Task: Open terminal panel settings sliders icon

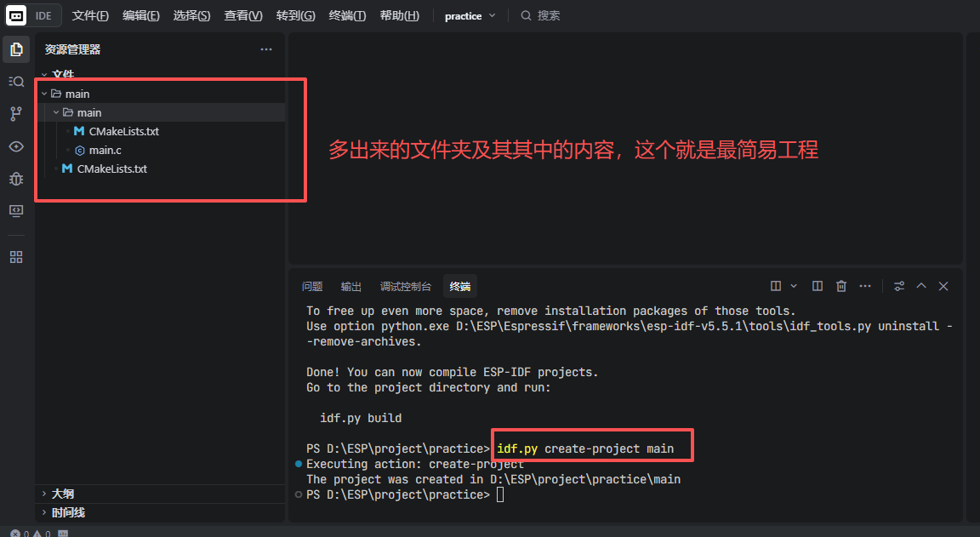Action: pyautogui.click(x=898, y=286)
